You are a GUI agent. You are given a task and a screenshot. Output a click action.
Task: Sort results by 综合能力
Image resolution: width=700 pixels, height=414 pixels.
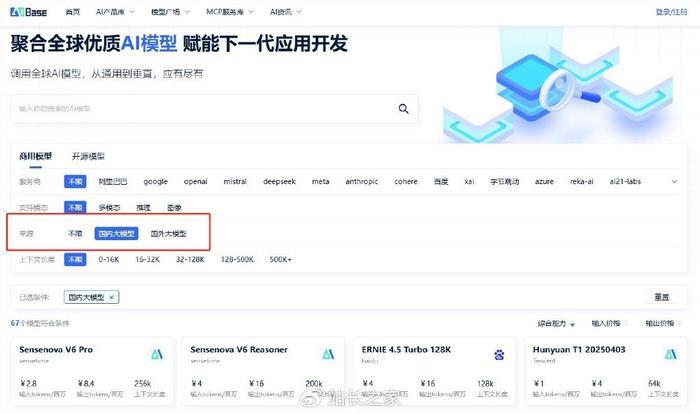(556, 323)
